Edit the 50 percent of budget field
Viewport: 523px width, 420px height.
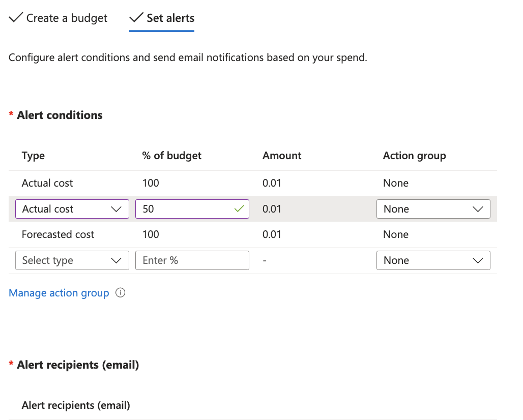click(192, 209)
